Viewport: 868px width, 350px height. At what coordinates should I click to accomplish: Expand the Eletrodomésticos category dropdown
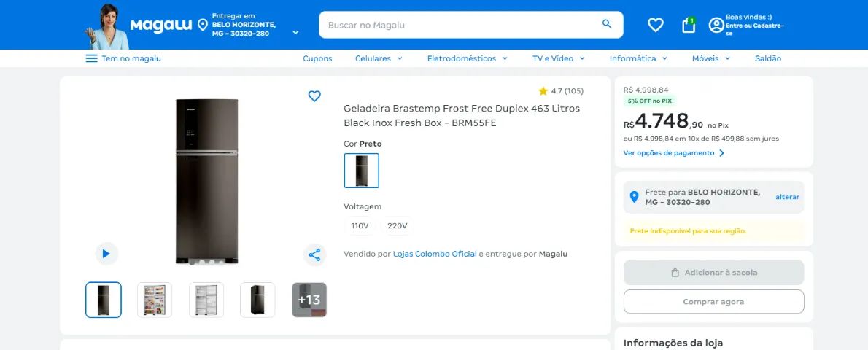pyautogui.click(x=468, y=58)
